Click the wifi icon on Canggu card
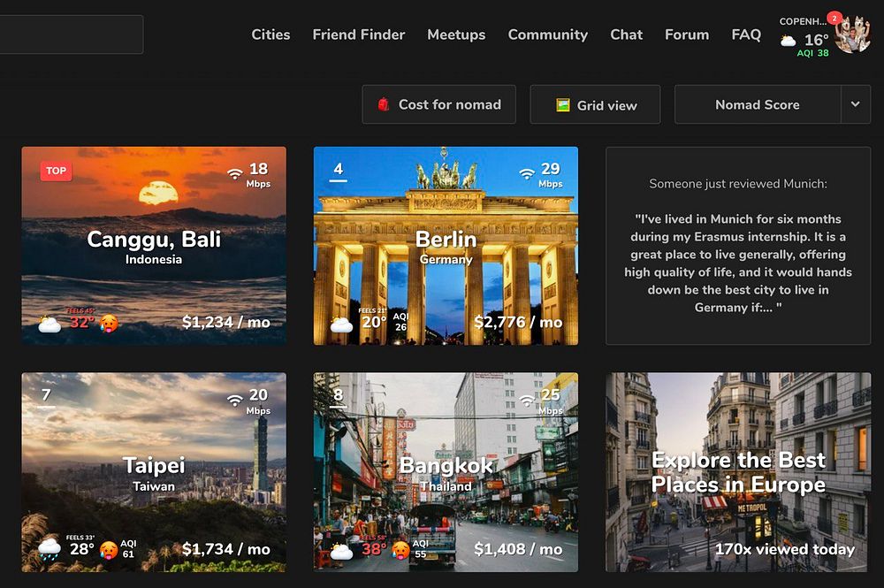Image resolution: width=884 pixels, height=588 pixels. click(235, 173)
